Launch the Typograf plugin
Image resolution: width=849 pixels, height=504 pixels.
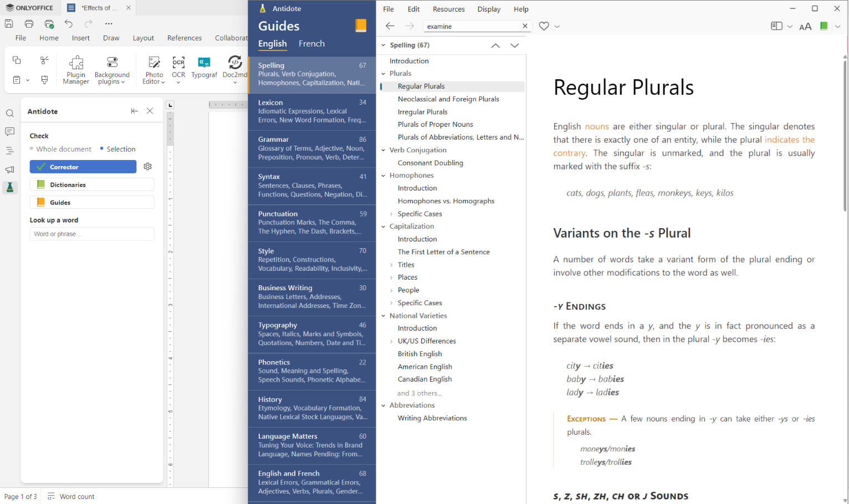click(204, 68)
